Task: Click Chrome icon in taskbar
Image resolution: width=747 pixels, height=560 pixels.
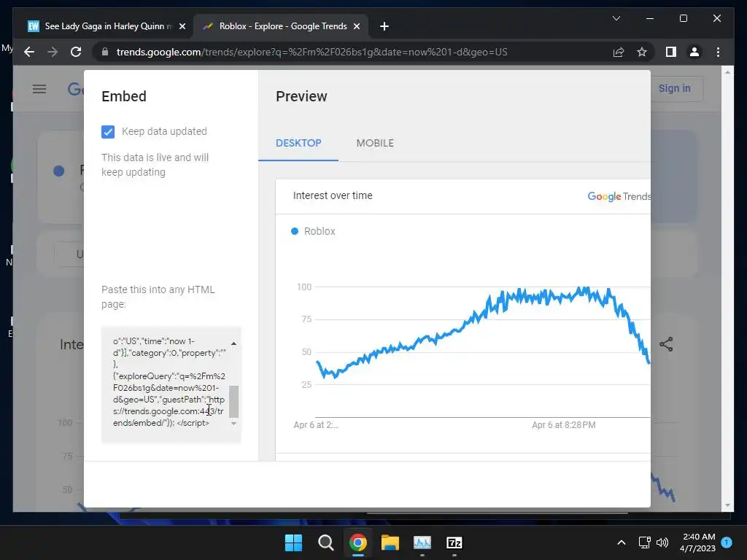Action: coord(357,542)
